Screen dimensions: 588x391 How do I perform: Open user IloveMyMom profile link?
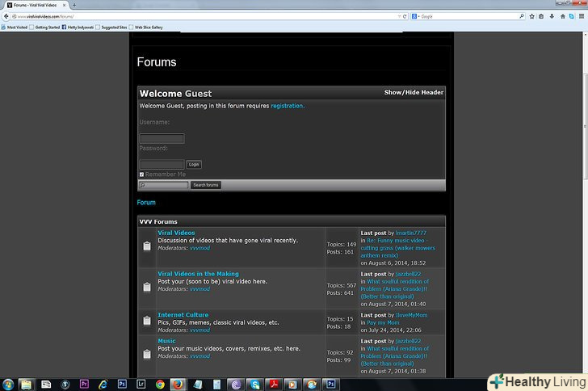(411, 315)
